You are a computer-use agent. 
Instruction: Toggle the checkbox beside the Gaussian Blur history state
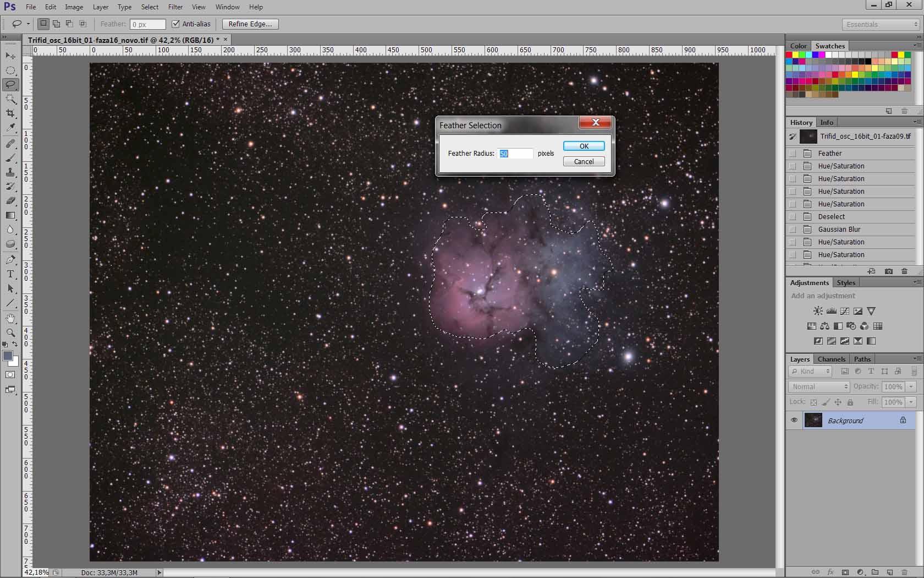tap(793, 230)
